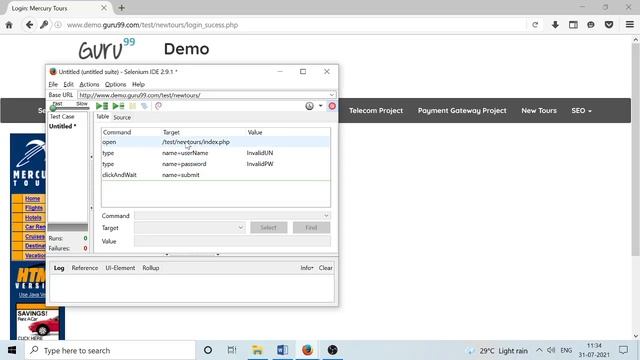This screenshot has width=640, height=360.
Task: Play entire test suite in Selenium IDE
Action: pos(102,106)
